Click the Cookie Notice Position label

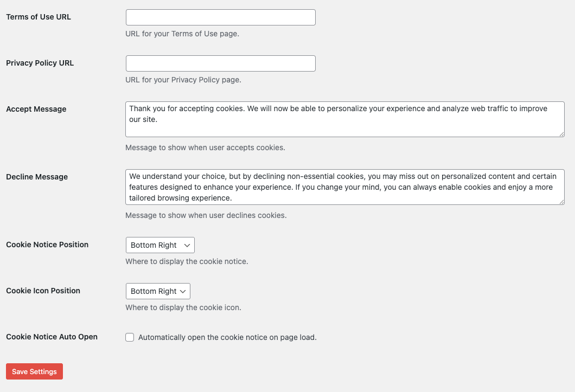click(x=47, y=245)
